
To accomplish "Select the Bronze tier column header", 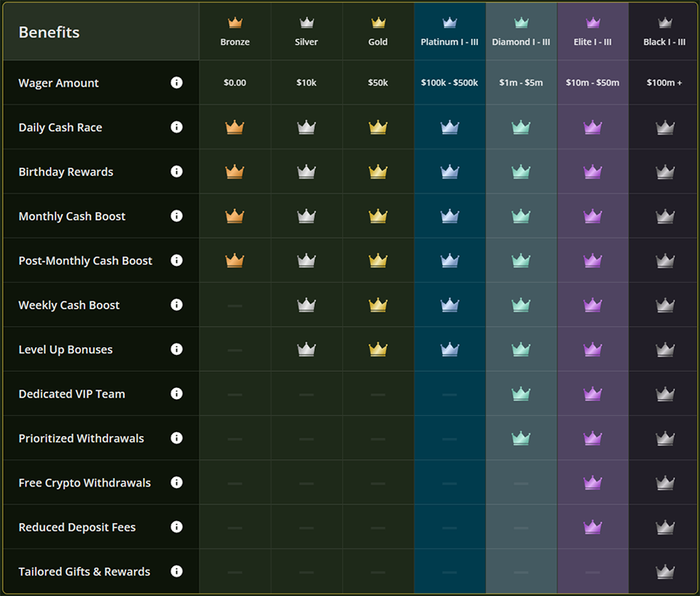I will click(x=235, y=32).
